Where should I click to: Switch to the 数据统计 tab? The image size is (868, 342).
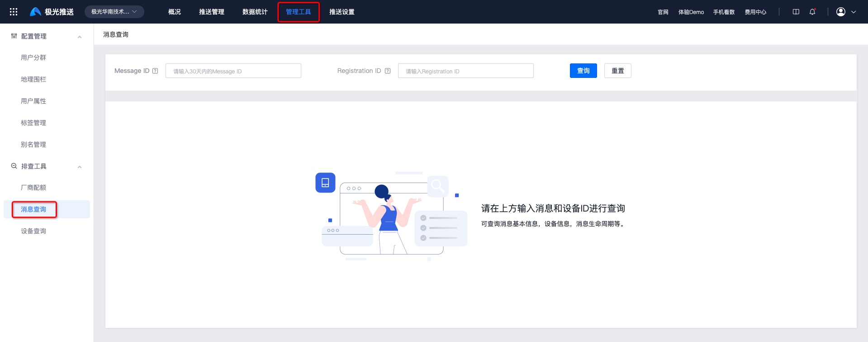255,12
